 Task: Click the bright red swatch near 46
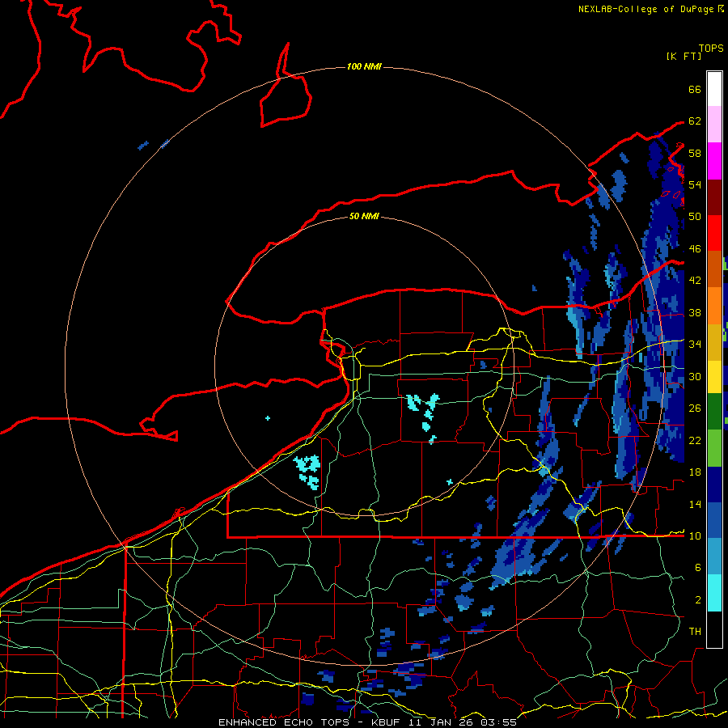(714, 233)
